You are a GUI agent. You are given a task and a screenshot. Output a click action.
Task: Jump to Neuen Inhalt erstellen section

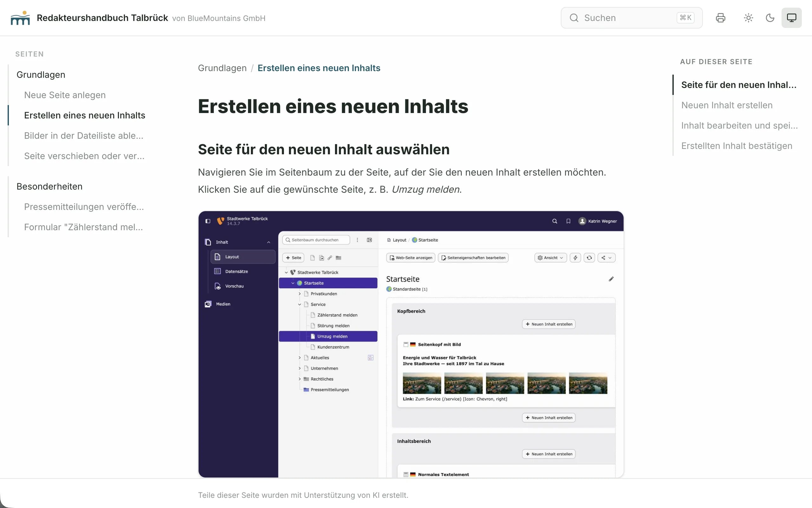(727, 105)
